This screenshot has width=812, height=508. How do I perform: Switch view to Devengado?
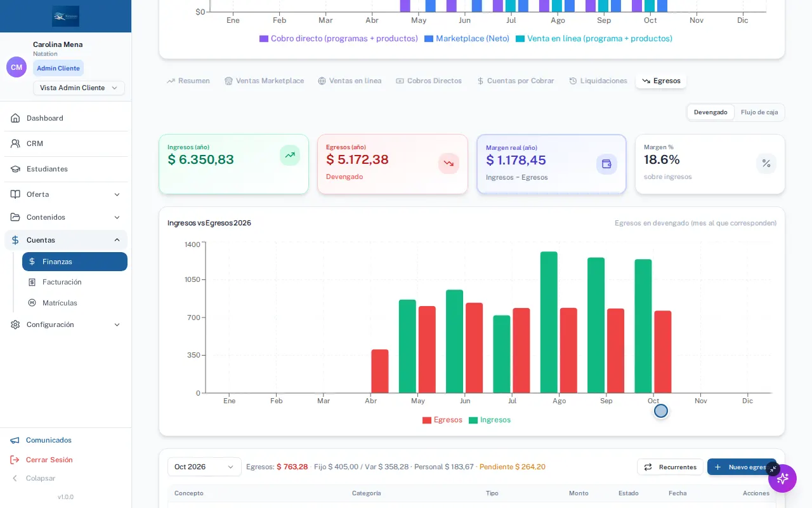click(710, 112)
